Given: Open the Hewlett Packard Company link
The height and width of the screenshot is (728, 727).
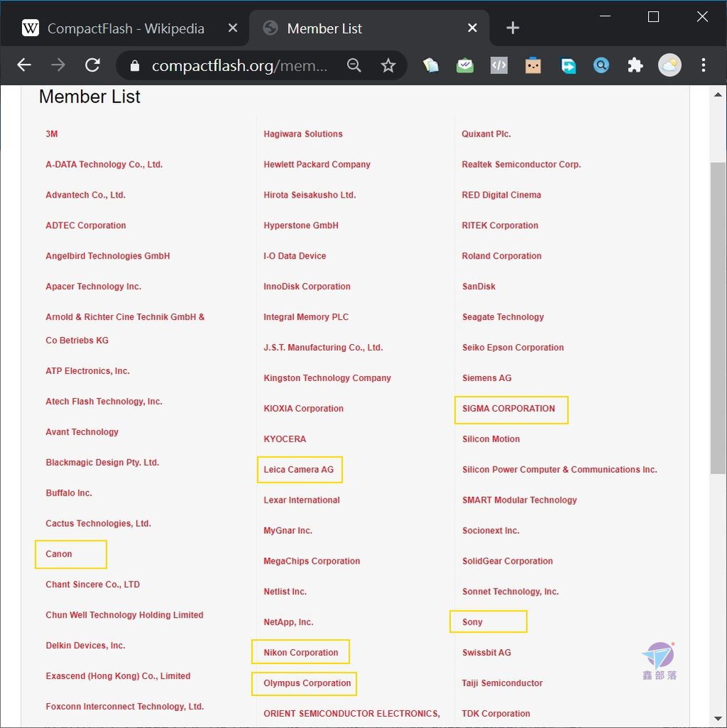Looking at the screenshot, I should coord(317,164).
